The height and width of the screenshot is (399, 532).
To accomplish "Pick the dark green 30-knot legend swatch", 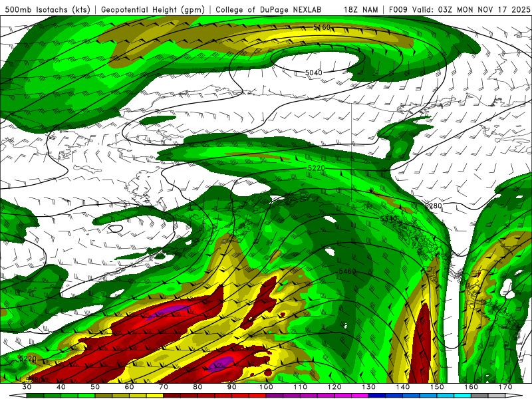I will point(35,396).
